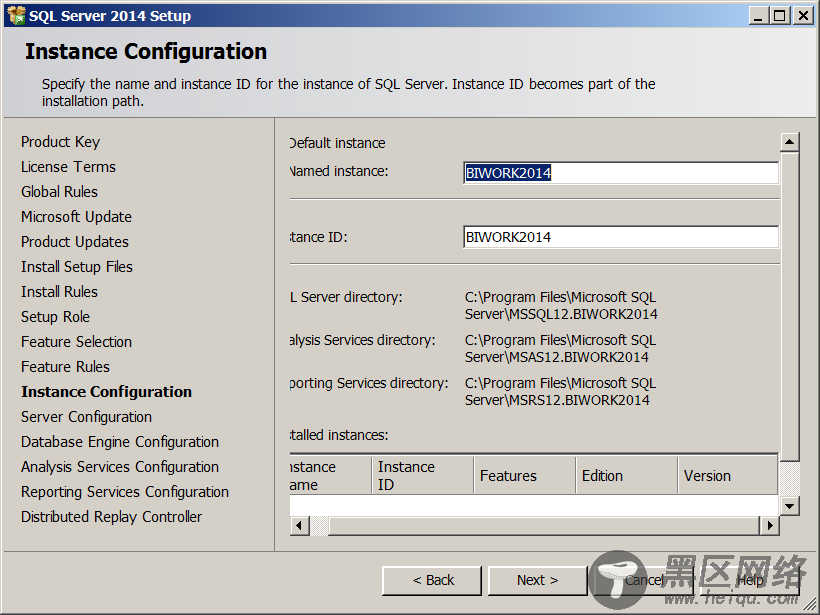
Task: Select the Server Configuration step
Action: pyautogui.click(x=86, y=417)
